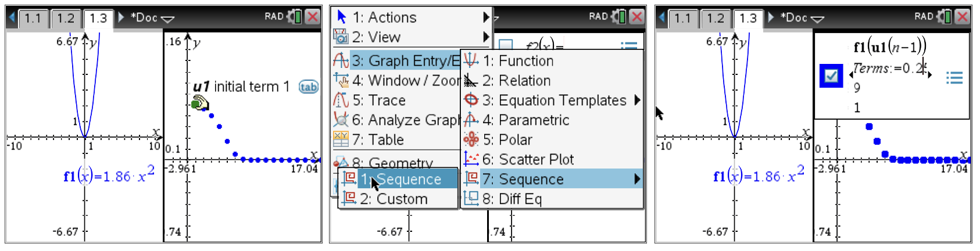Click the Trace graph icon

tap(341, 100)
